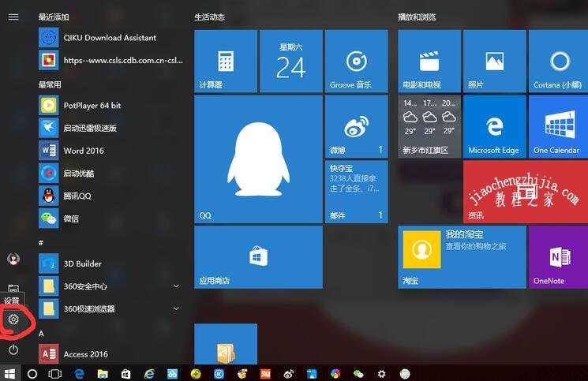Screen dimensions: 588x381
Task: Open the weather tile for 新乡市红旗区
Action: (429, 126)
